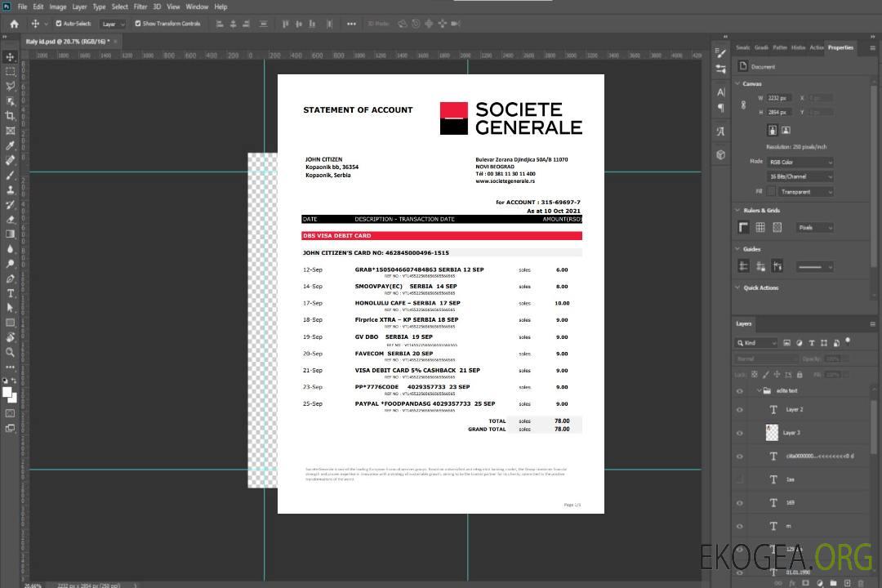Open the File menu

pos(23,7)
